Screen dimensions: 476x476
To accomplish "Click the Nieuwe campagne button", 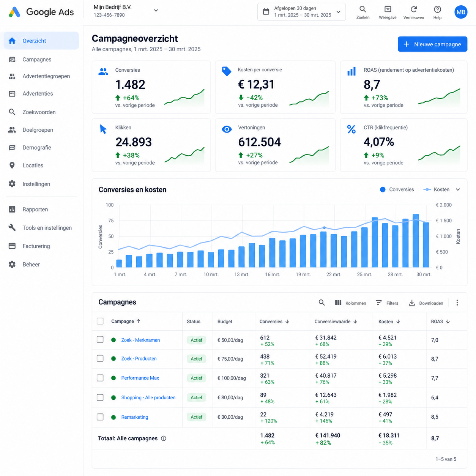I will point(432,44).
